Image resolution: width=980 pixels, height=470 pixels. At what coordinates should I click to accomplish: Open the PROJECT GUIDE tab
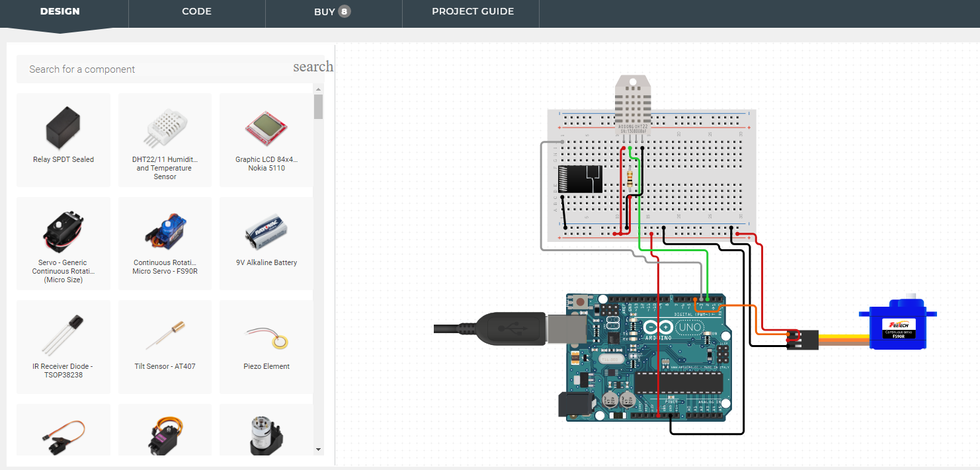pyautogui.click(x=472, y=12)
